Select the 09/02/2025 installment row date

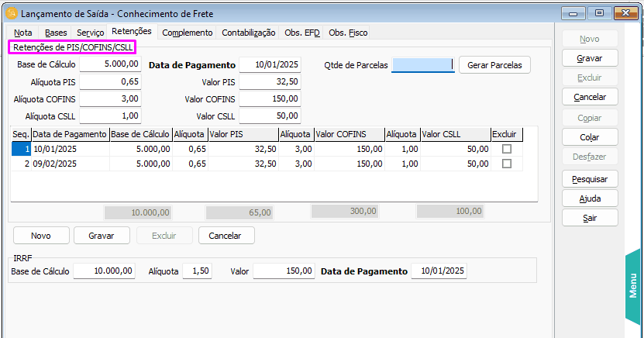(70, 164)
